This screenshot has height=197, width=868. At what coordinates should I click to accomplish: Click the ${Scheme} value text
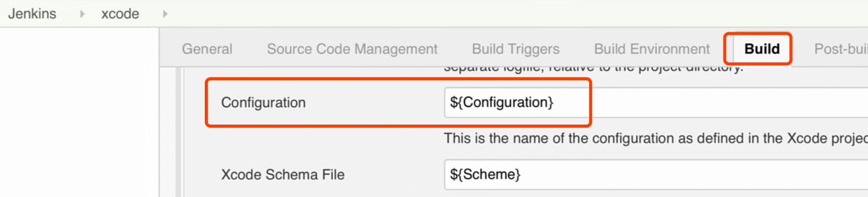[485, 174]
